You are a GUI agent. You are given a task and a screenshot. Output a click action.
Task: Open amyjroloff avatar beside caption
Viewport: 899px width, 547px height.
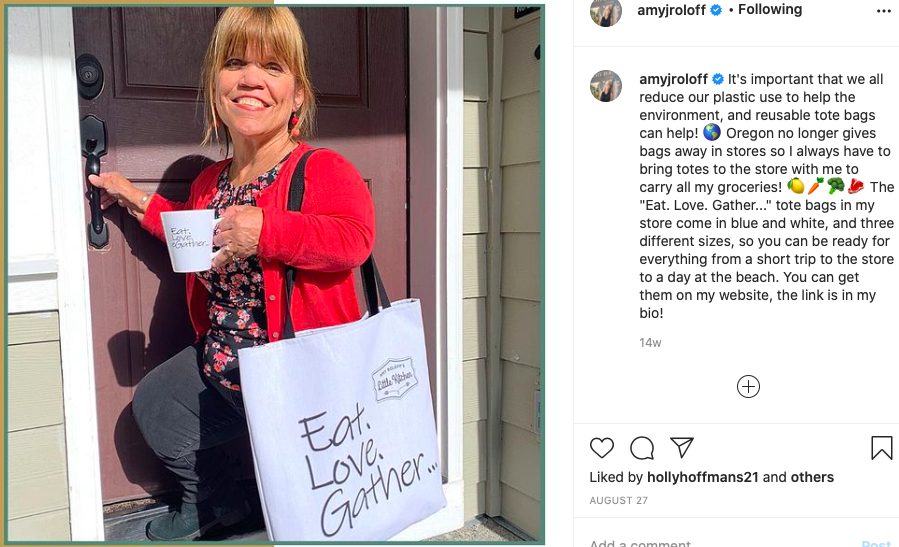(x=606, y=86)
